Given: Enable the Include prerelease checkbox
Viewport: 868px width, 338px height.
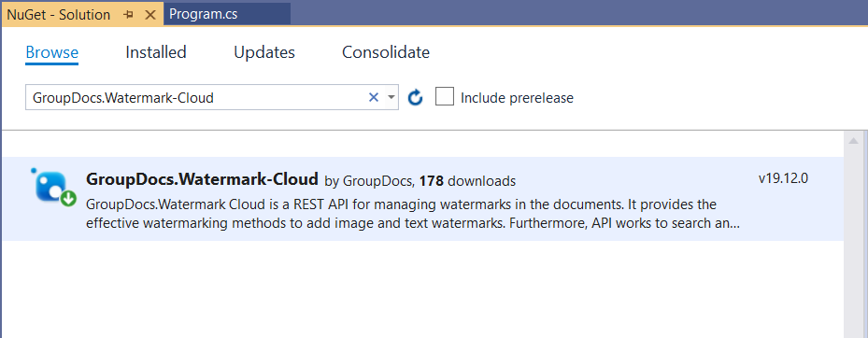Looking at the screenshot, I should [x=445, y=97].
